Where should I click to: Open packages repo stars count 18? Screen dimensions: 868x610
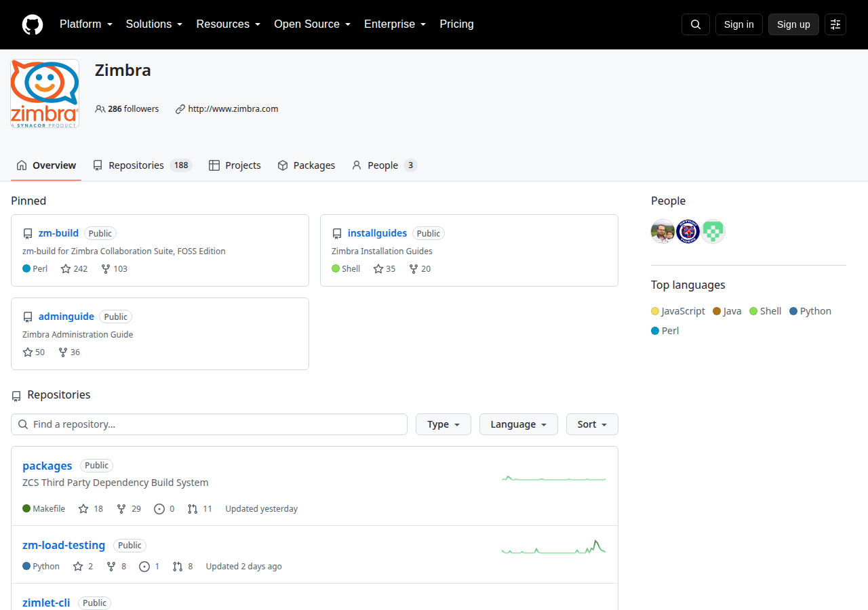[91, 509]
